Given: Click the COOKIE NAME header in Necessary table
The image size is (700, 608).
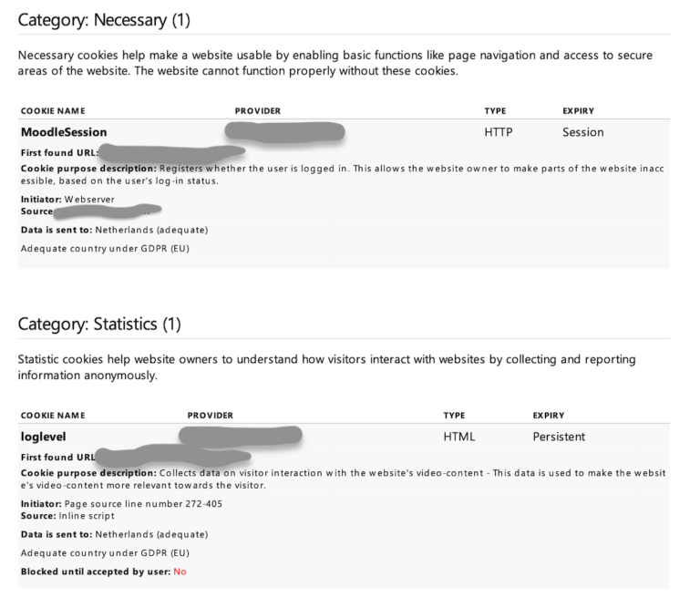Looking at the screenshot, I should (53, 110).
